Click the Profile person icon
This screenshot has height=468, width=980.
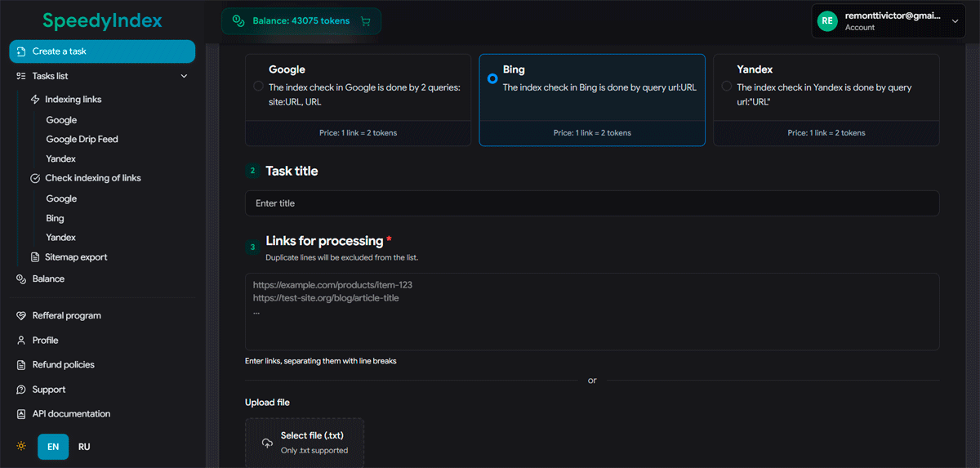coord(21,341)
